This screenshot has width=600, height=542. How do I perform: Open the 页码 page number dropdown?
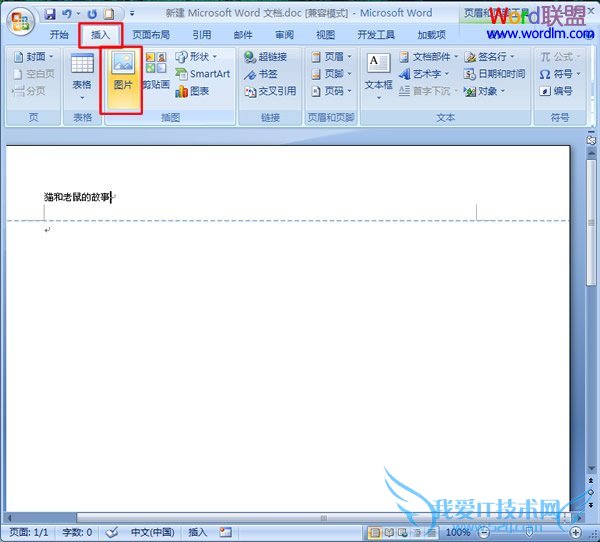[332, 91]
